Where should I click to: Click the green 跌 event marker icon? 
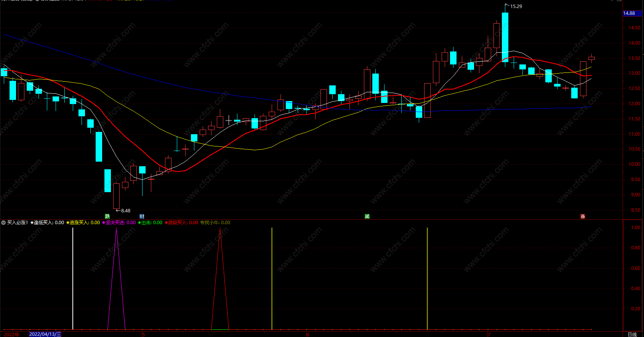(x=107, y=217)
